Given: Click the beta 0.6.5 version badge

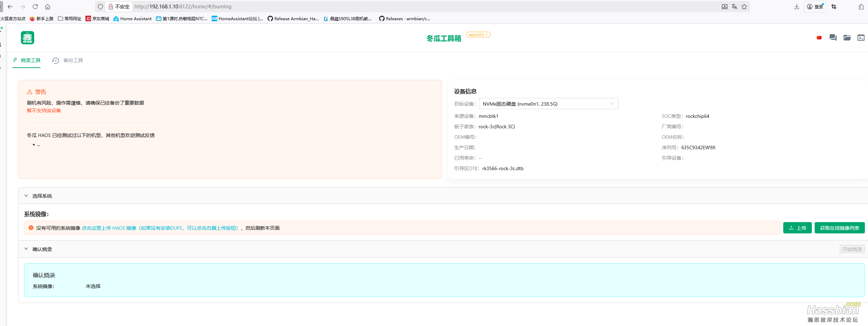Looking at the screenshot, I should [x=478, y=35].
